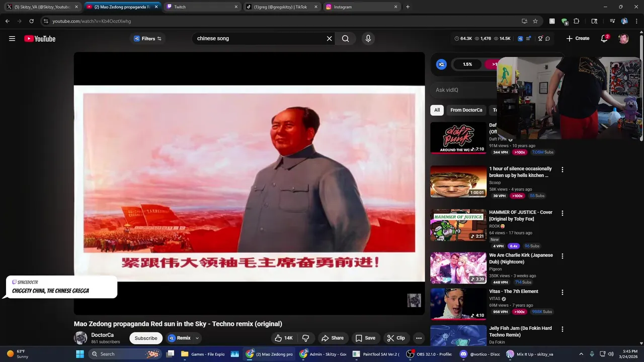Viewport: 644px width, 362px height.
Task: Open options for Hammer of Justice video
Action: coord(562,213)
